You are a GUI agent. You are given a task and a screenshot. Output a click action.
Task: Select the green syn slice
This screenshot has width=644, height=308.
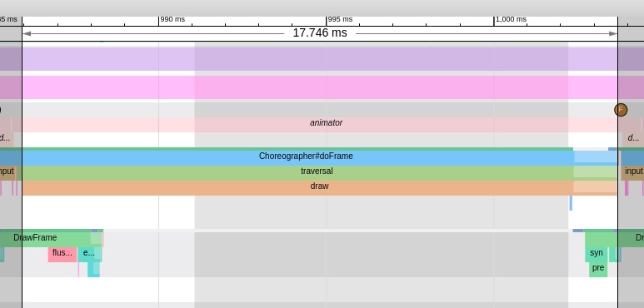coord(597,254)
